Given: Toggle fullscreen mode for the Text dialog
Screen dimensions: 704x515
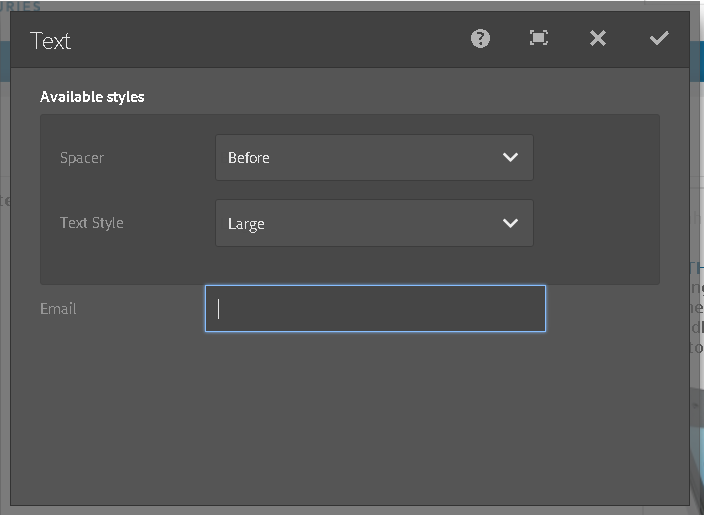Looking at the screenshot, I should pyautogui.click(x=539, y=39).
